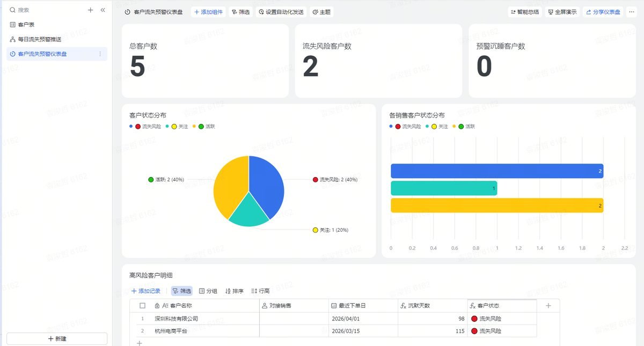644x346 pixels.
Task: Click the sidebar 搜索 search field
Action: (x=46, y=10)
